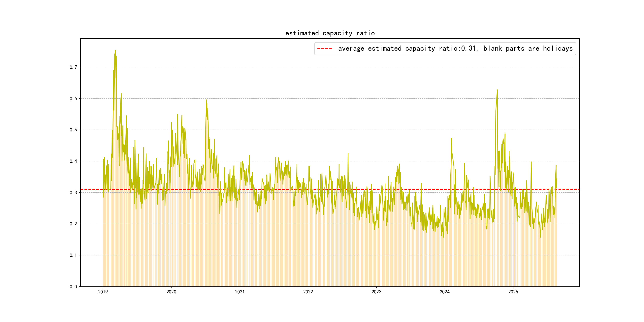Click the legend's red dashed line sample
The height and width of the screenshot is (322, 644).
pos(325,48)
